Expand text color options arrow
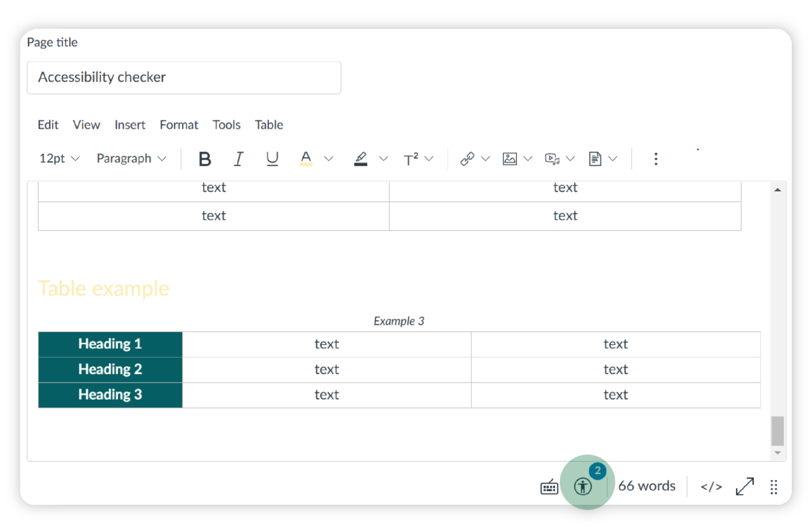The image size is (812, 530). 329,158
